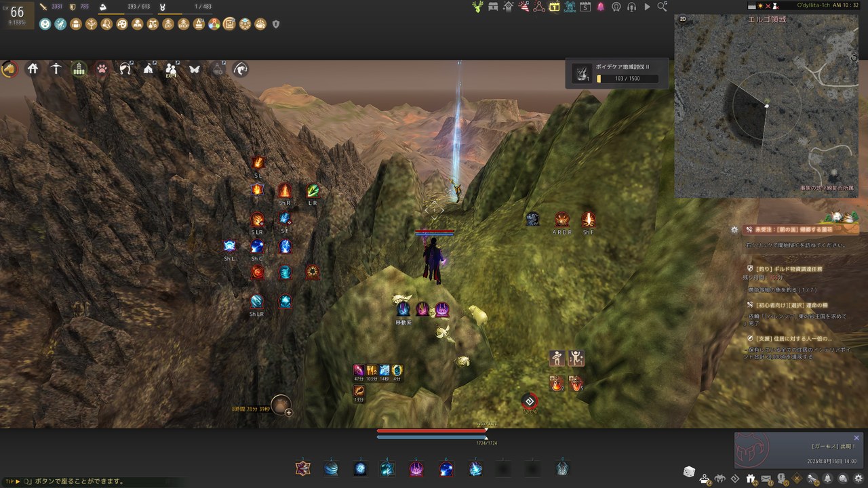The image size is (868, 488).
Task: Click the white dice icon at bottom right
Action: [x=688, y=472]
